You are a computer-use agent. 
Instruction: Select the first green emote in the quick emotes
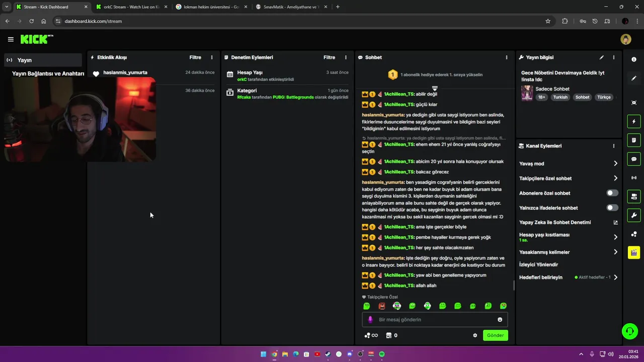[x=367, y=306]
